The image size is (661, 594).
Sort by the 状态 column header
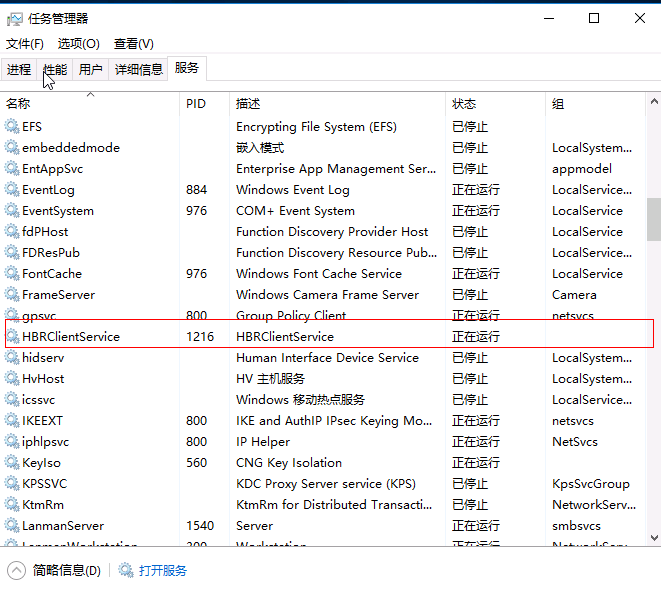tap(496, 103)
